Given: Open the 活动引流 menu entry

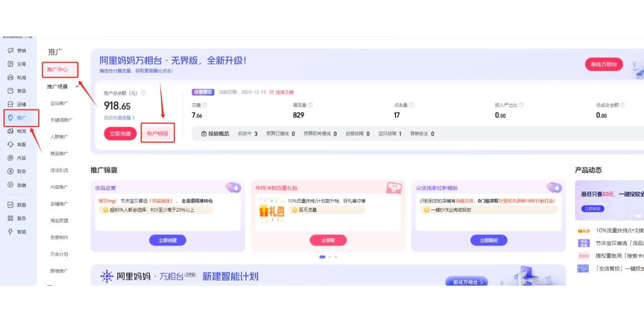Looking at the screenshot, I should click(x=59, y=171).
